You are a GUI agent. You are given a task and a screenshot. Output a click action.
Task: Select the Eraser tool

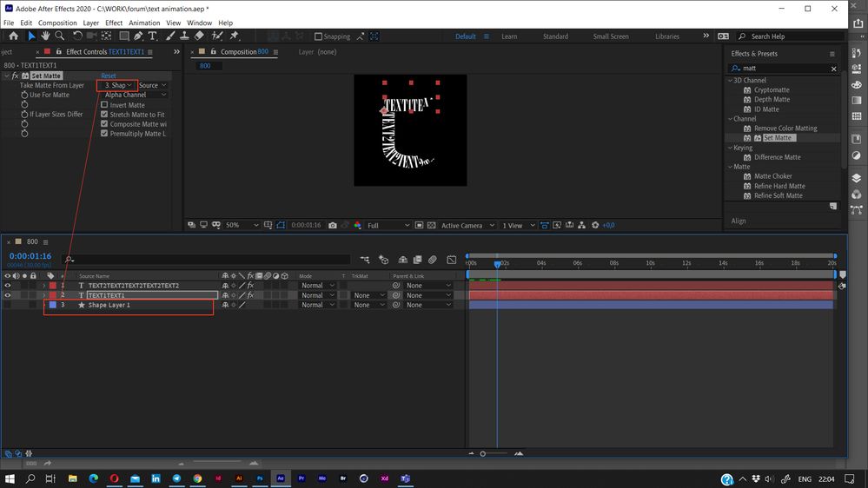click(199, 36)
